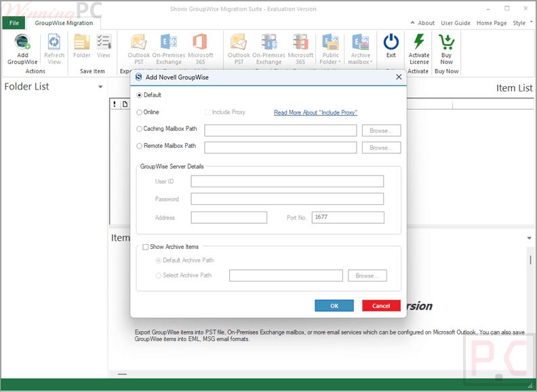Click first On-Premises Exchange export icon
The image size is (537, 392).
pyautogui.click(x=169, y=42)
